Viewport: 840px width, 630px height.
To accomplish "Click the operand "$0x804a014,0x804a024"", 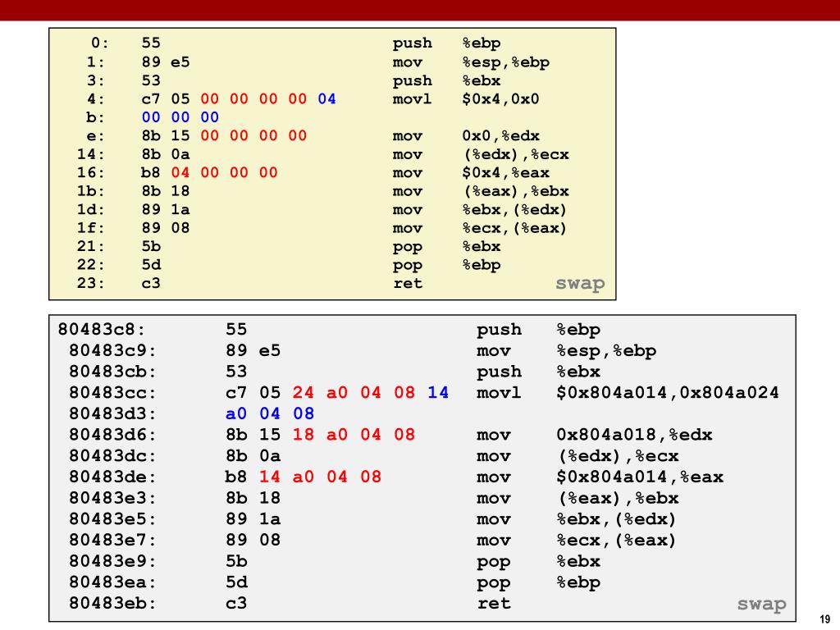I will click(x=668, y=393).
